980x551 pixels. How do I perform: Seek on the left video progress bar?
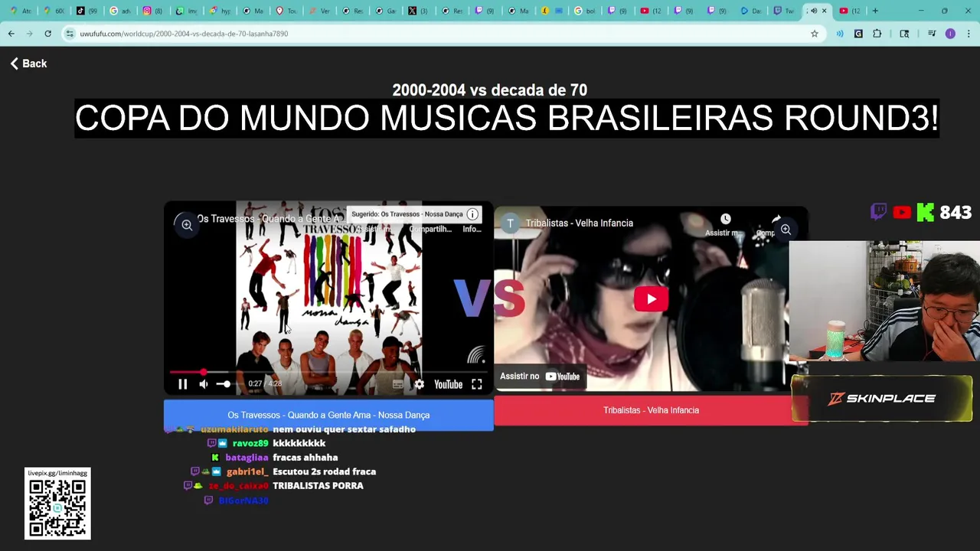328,373
